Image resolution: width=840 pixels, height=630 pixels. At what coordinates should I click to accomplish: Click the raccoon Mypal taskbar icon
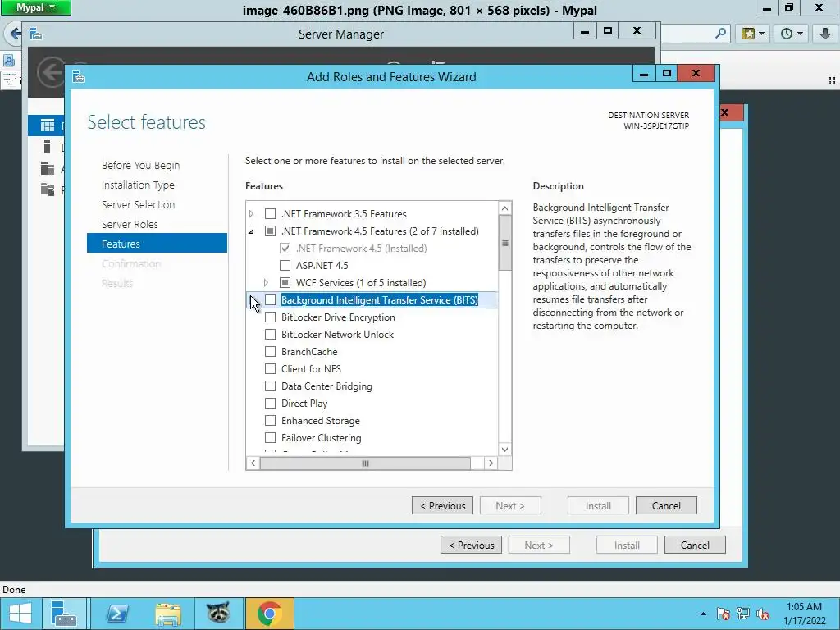coord(218,614)
